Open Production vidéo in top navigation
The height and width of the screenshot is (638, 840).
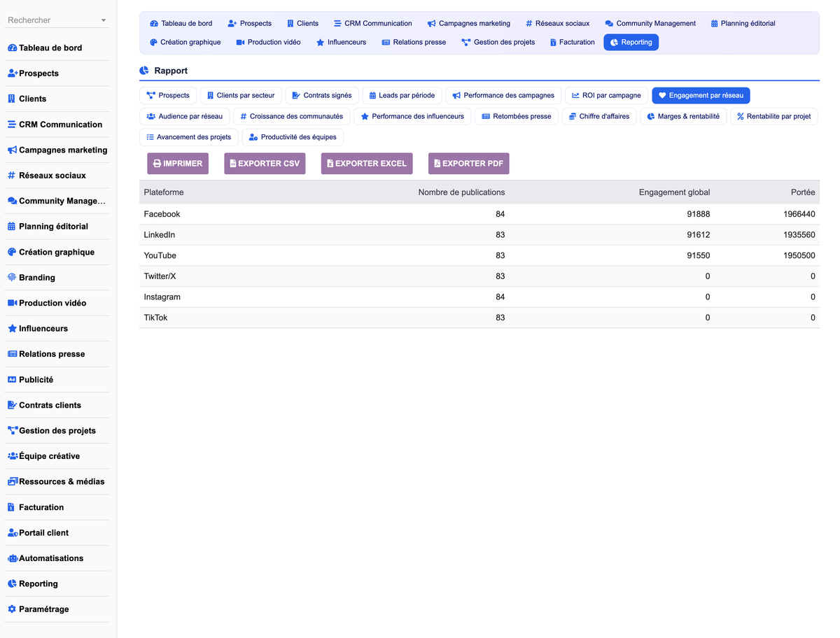point(269,43)
